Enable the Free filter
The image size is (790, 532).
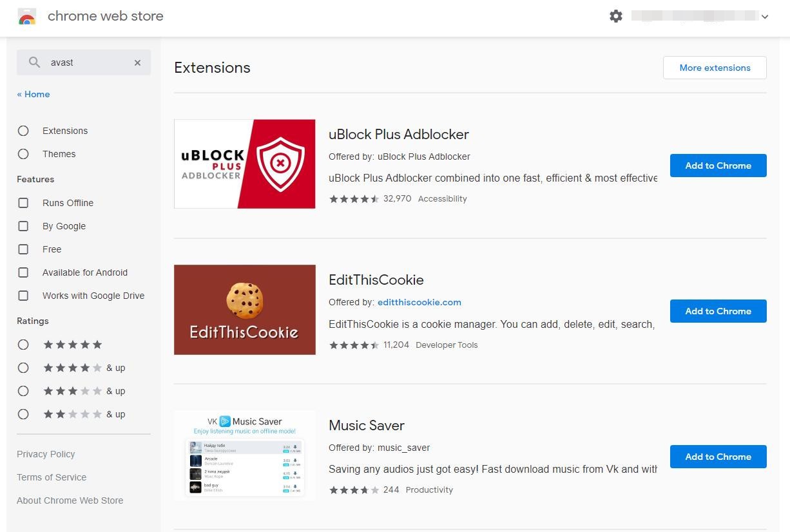click(x=23, y=249)
